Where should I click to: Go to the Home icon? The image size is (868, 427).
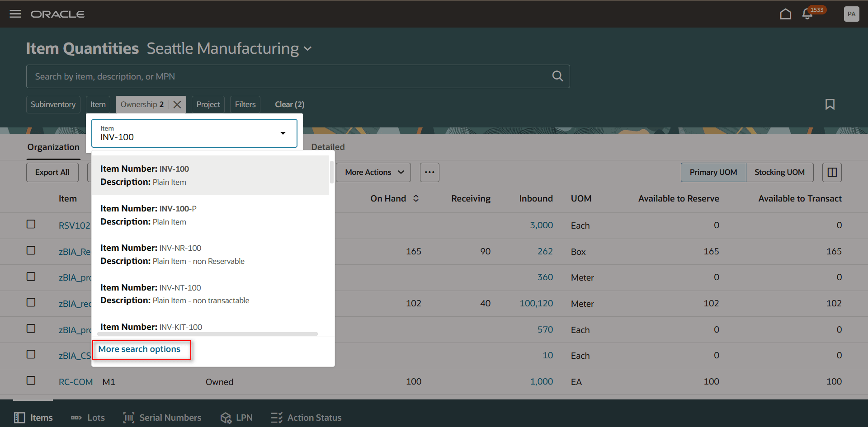pos(786,14)
